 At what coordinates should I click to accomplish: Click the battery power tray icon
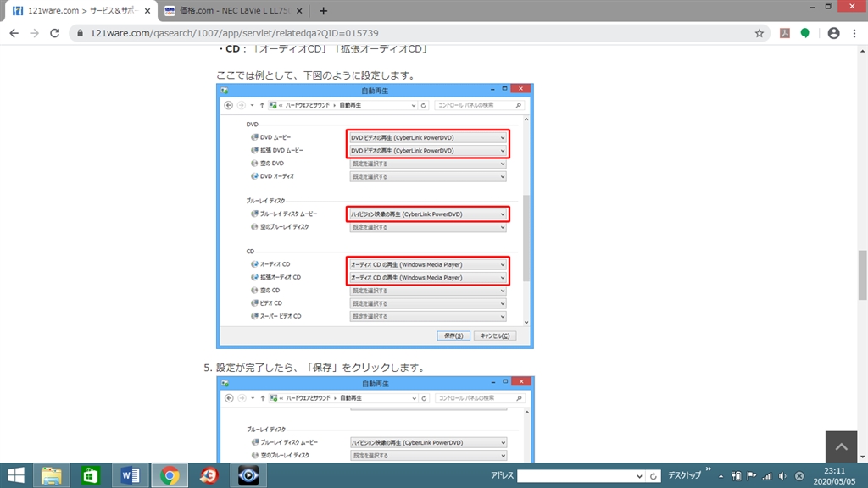(737, 476)
